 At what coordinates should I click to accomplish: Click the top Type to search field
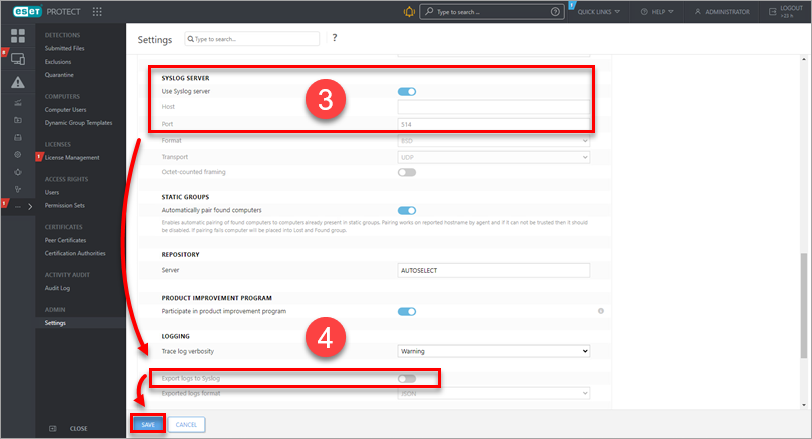[491, 11]
